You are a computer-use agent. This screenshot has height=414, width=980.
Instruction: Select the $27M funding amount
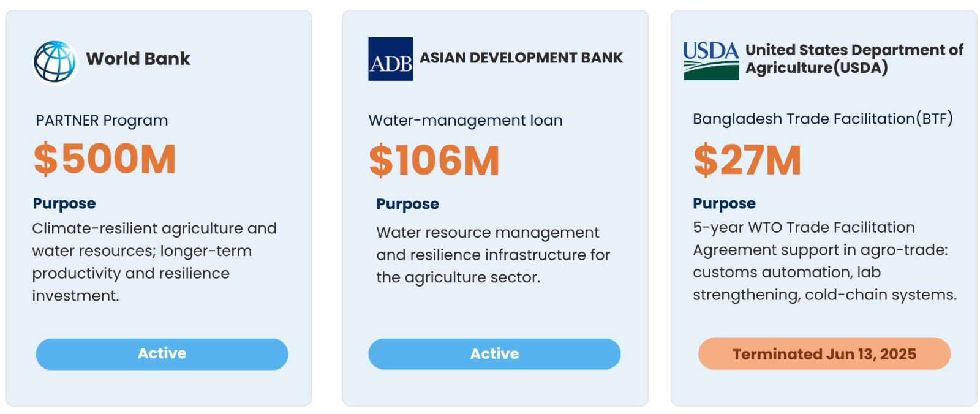[747, 160]
